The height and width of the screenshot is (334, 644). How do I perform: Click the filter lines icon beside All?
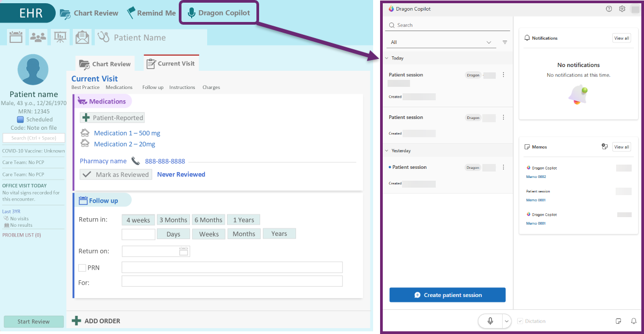click(x=505, y=42)
